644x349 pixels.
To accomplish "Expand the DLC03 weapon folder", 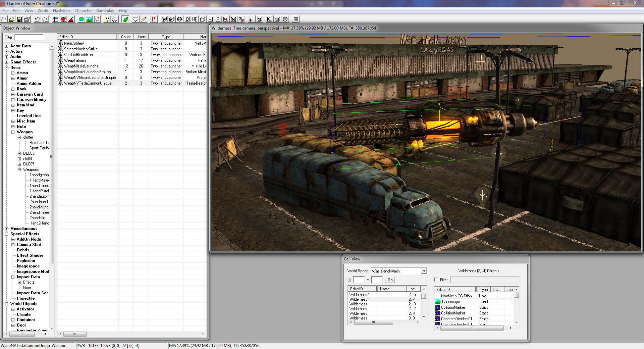I will [19, 153].
